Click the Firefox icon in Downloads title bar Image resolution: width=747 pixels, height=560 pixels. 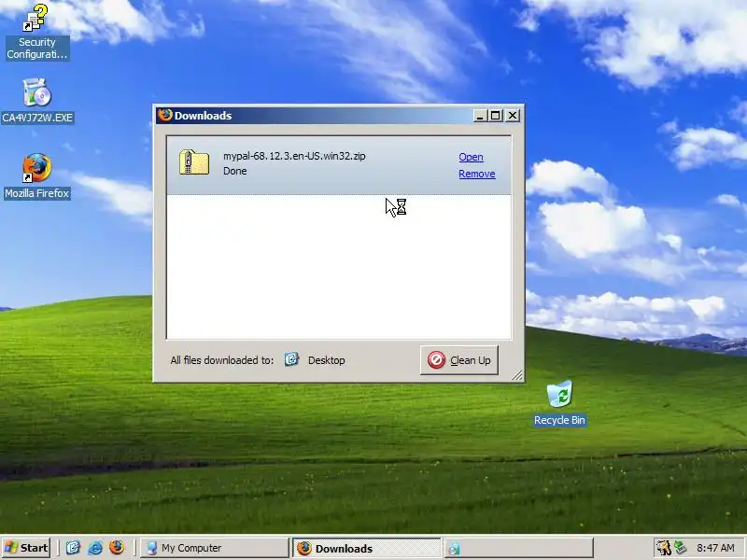(165, 115)
